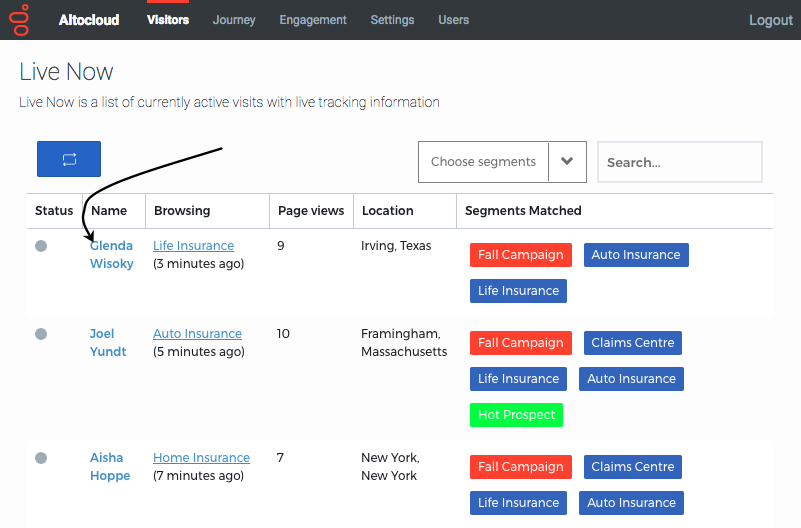Click the green Hot Prospect segment tag
Image resolution: width=801 pixels, height=528 pixels.
point(516,415)
